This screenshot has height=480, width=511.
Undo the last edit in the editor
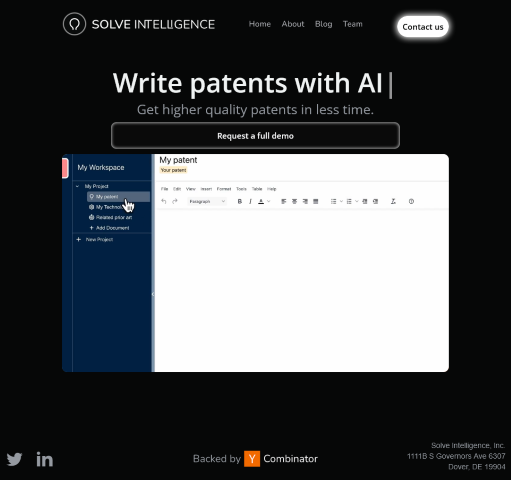tap(164, 201)
